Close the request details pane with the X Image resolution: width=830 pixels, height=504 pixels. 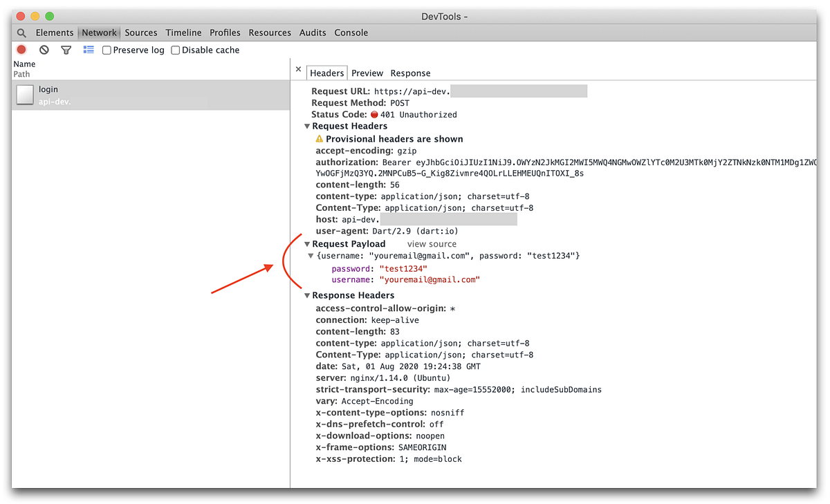(x=298, y=69)
